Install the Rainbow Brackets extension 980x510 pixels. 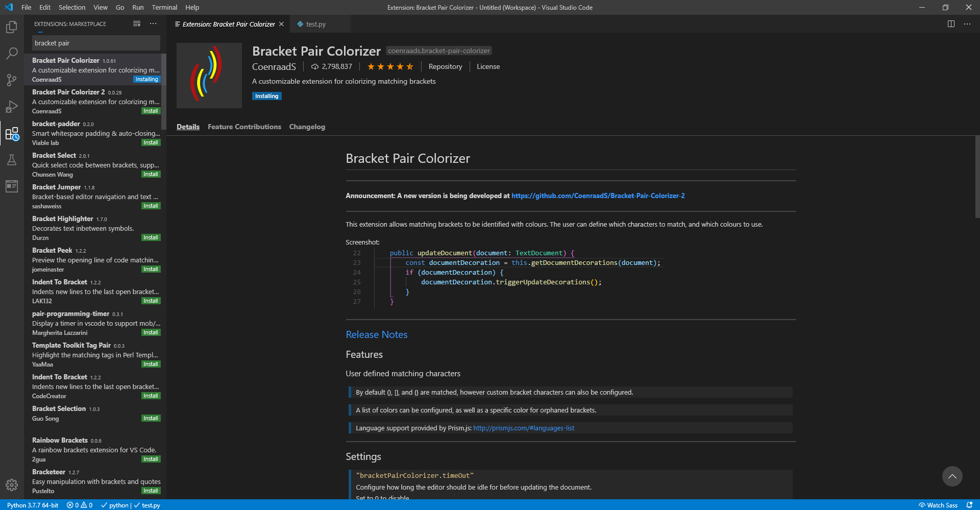[151, 459]
